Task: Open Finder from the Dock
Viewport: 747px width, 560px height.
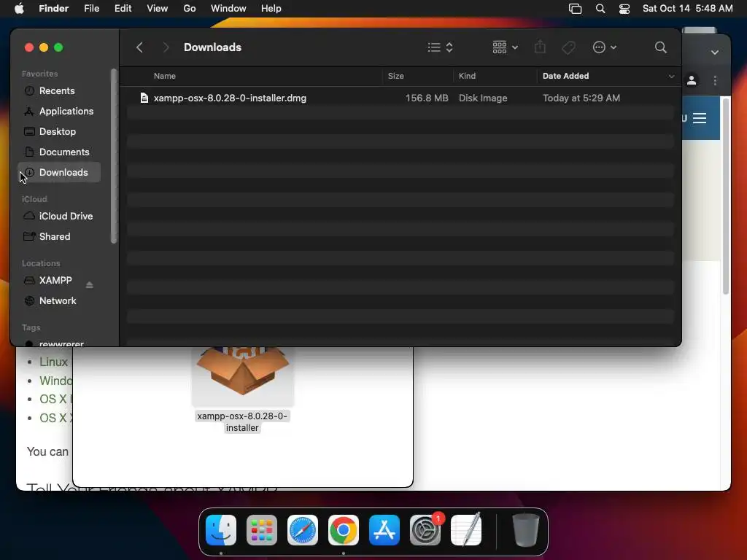Action: coord(221,530)
